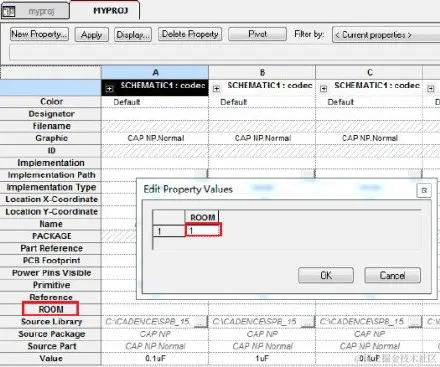Cancel the Edit Property Values dialog
This screenshot has width=440, height=367.
tap(392, 275)
